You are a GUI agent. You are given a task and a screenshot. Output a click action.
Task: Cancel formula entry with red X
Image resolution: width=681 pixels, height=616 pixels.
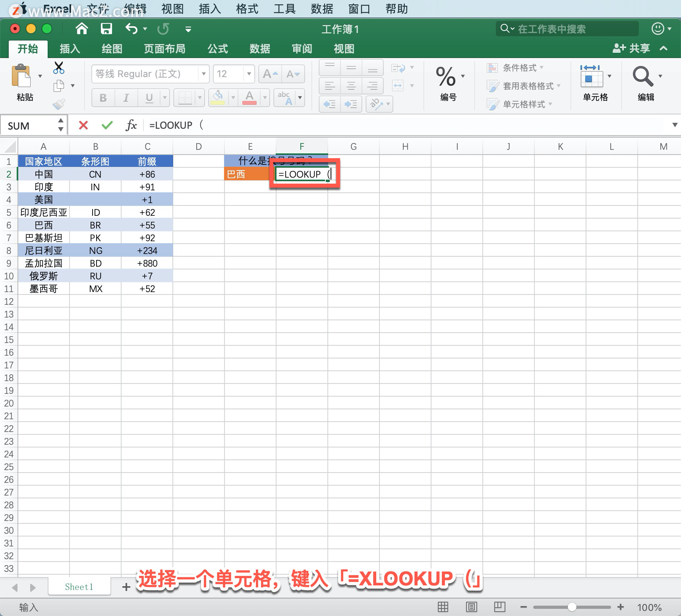83,126
